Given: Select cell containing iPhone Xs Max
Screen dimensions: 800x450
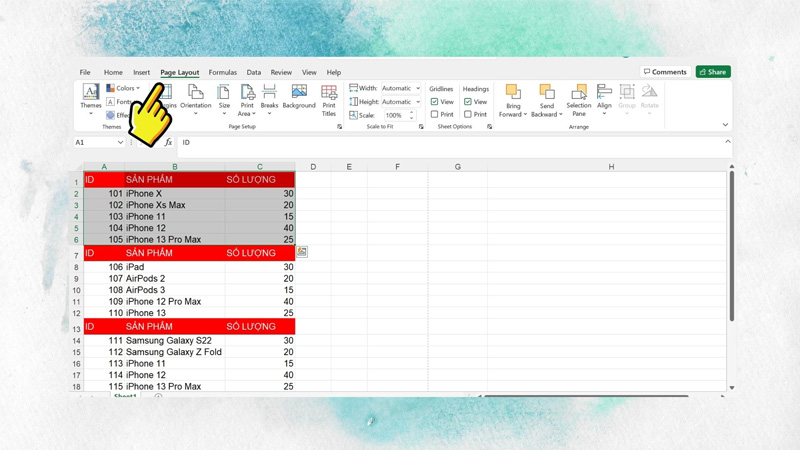Looking at the screenshot, I should pos(174,205).
